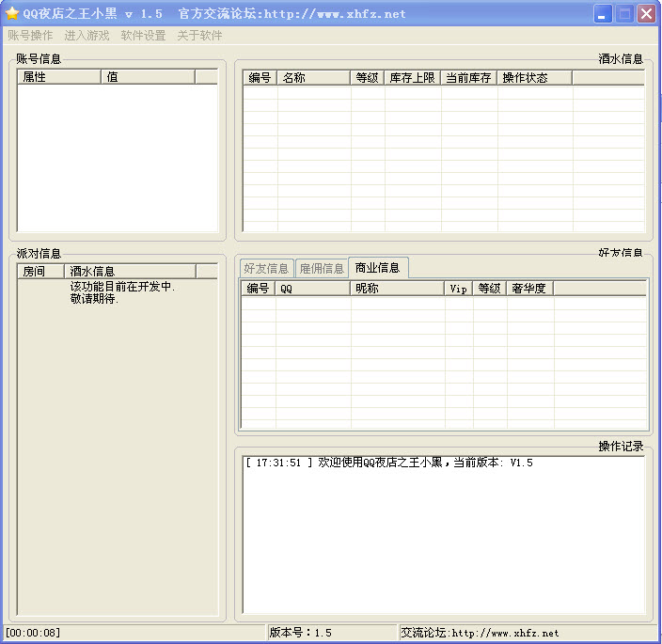This screenshot has height=644, width=662.
Task: Click inside the 操作记录 log text box
Action: (x=443, y=535)
